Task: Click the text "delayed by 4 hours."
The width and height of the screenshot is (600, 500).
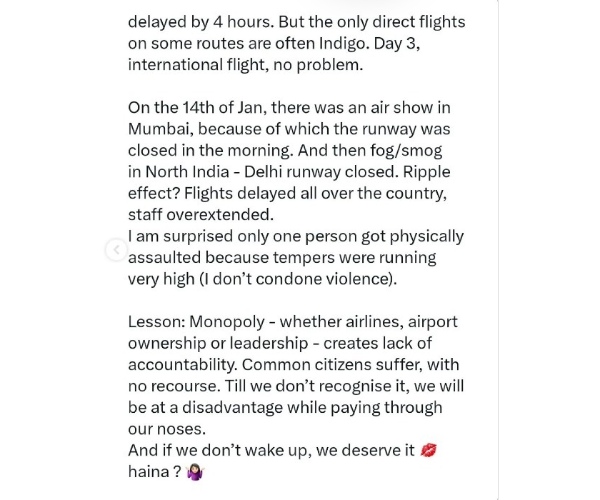Action: [201, 22]
